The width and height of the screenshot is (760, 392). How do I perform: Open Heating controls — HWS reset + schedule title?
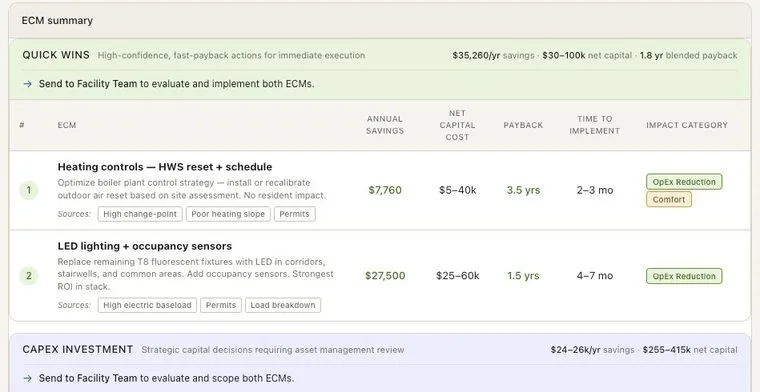pos(165,167)
